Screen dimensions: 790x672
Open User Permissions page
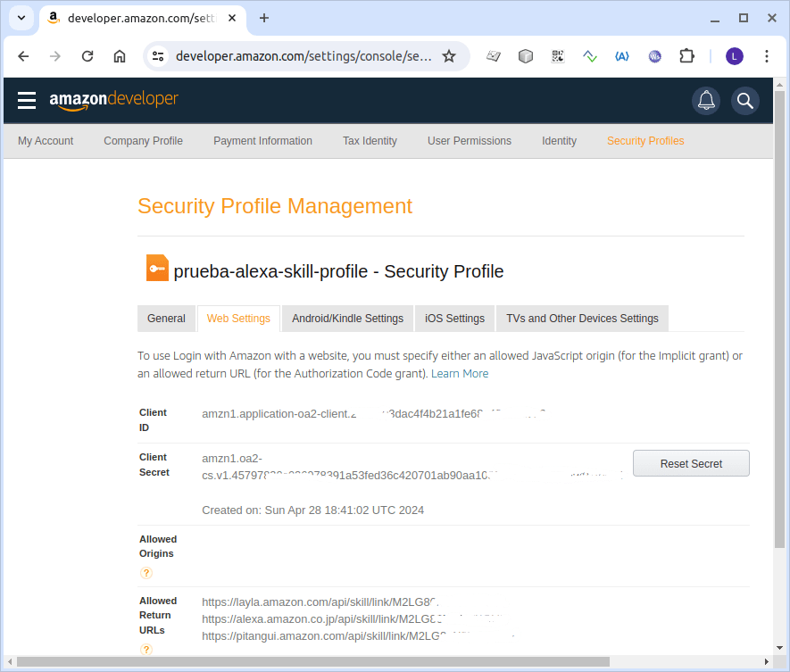pyautogui.click(x=469, y=141)
